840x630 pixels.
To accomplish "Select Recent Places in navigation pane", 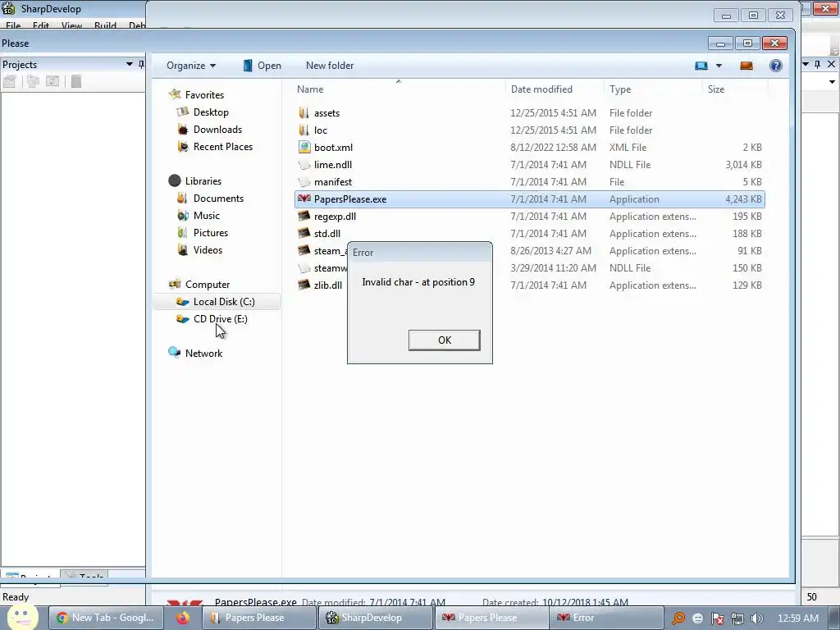I will click(x=223, y=146).
